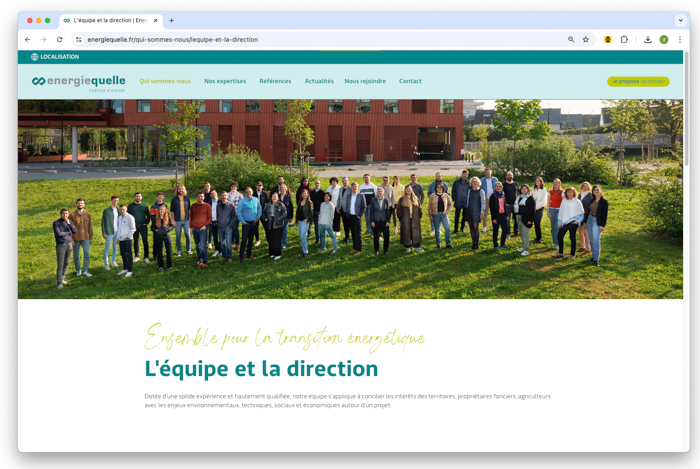Open the browser extensions puzzle icon
700x469 pixels.
625,40
